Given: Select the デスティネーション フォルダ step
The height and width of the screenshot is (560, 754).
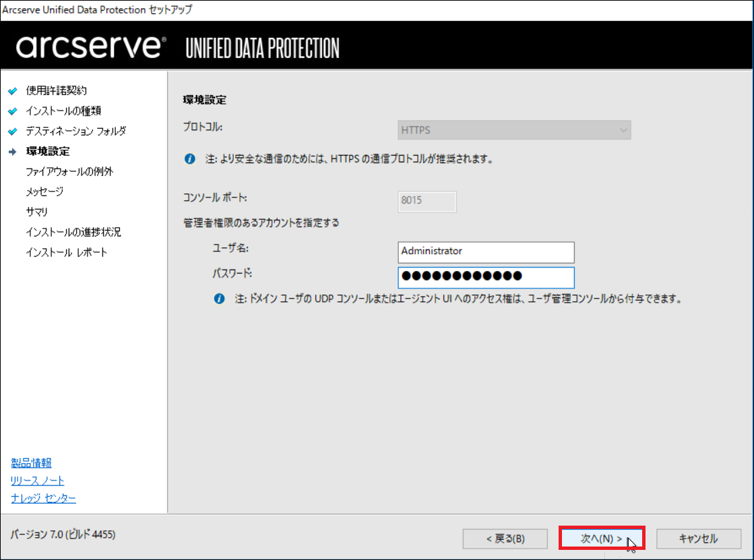Looking at the screenshot, I should point(76,131).
